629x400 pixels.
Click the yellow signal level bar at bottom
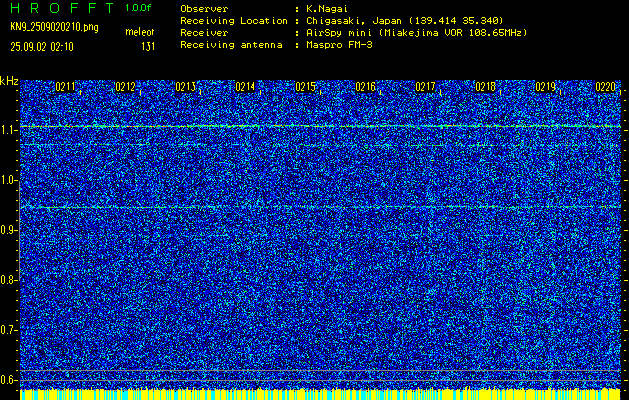click(320, 394)
